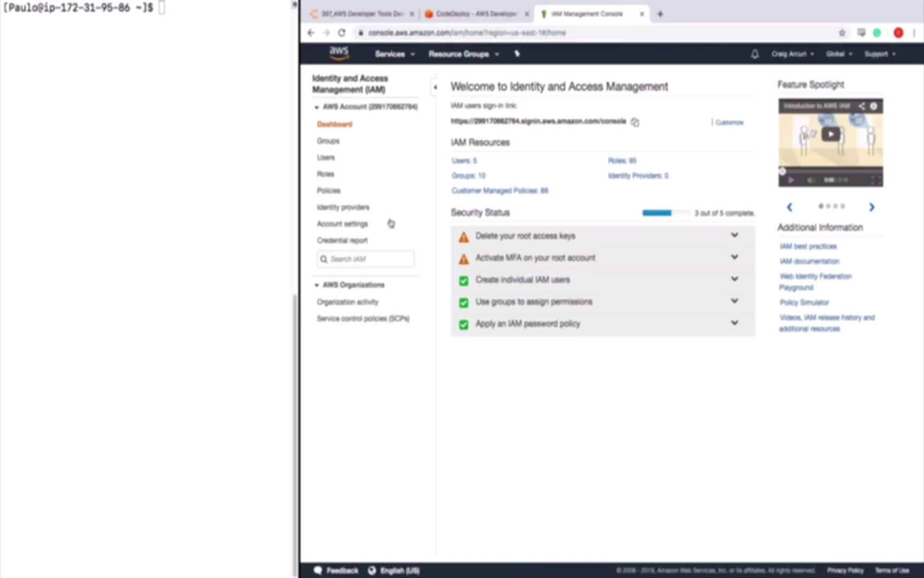Click inside the Search IAM field
Viewport: 924px width, 578px height.
(365, 259)
